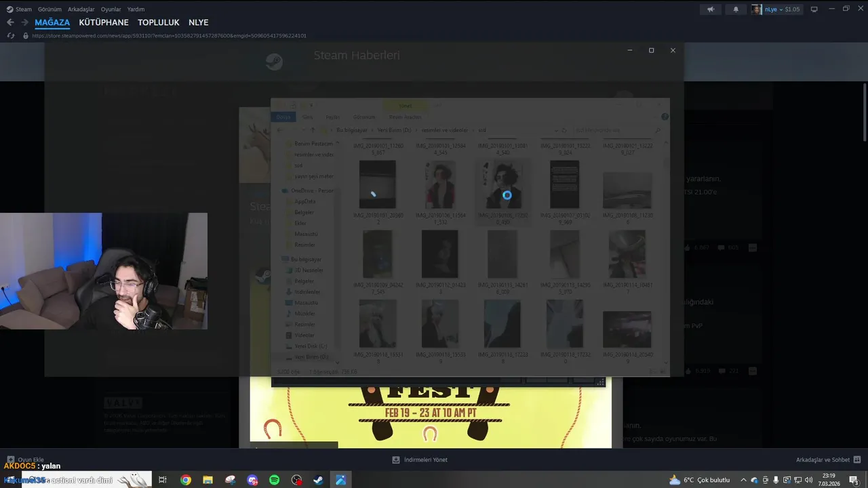Click the store URL address field
The width and height of the screenshot is (868, 488).
pos(170,35)
